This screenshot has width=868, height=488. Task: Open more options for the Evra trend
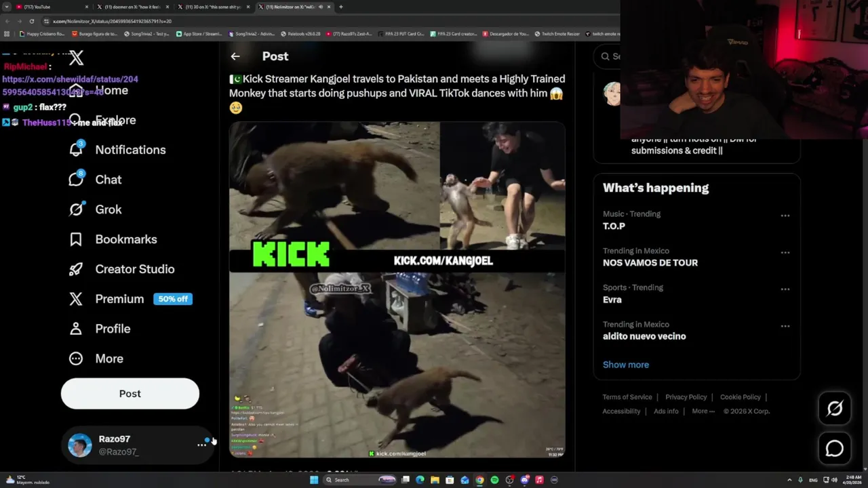[x=785, y=289]
